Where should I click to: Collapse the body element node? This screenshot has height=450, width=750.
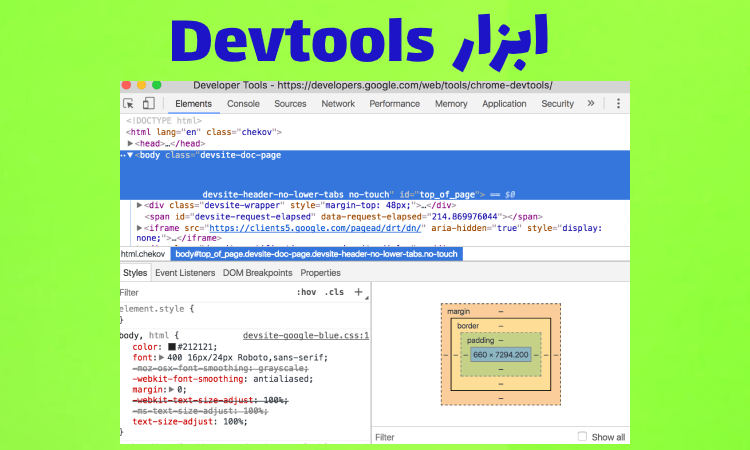point(130,155)
